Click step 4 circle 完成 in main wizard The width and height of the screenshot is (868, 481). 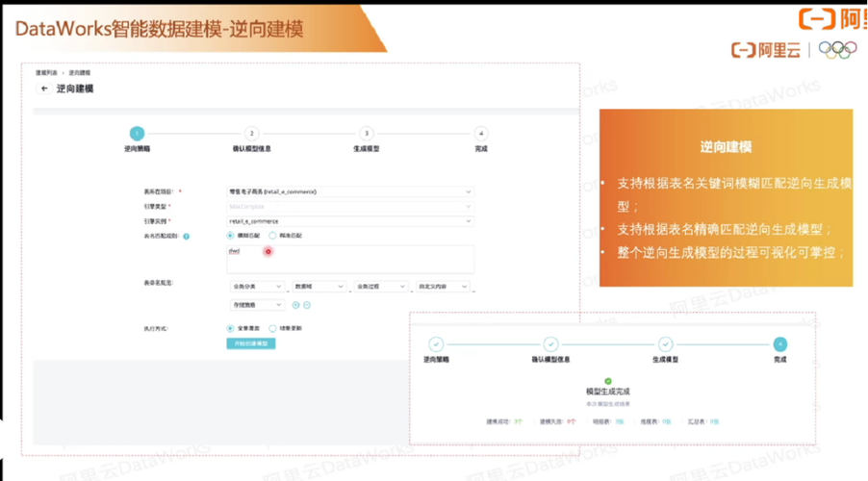481,134
